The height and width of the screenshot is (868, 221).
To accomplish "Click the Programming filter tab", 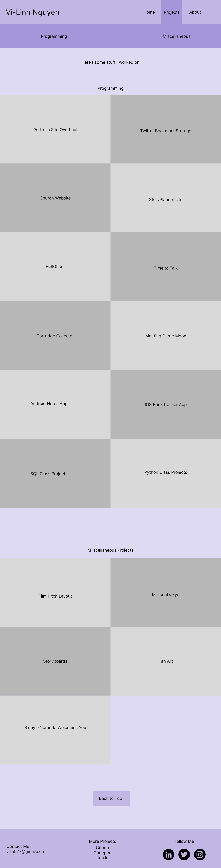I will pos(54,36).
